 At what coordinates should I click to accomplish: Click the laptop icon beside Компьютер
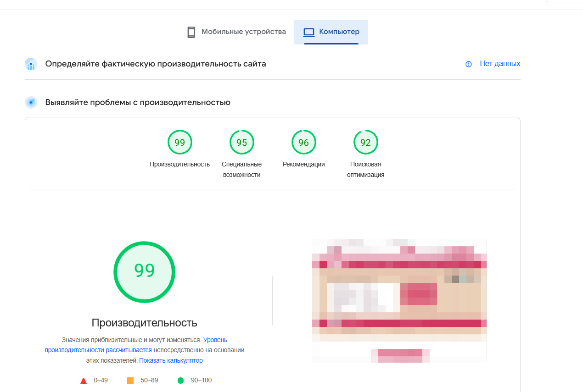coord(309,32)
